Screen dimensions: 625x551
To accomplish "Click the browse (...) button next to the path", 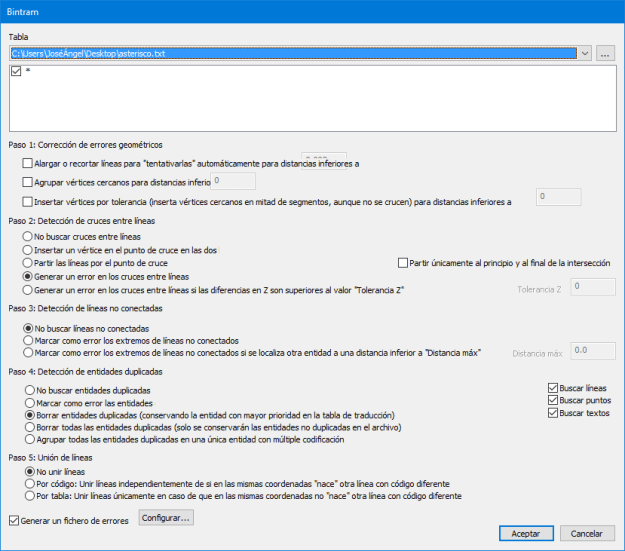I will point(605,53).
